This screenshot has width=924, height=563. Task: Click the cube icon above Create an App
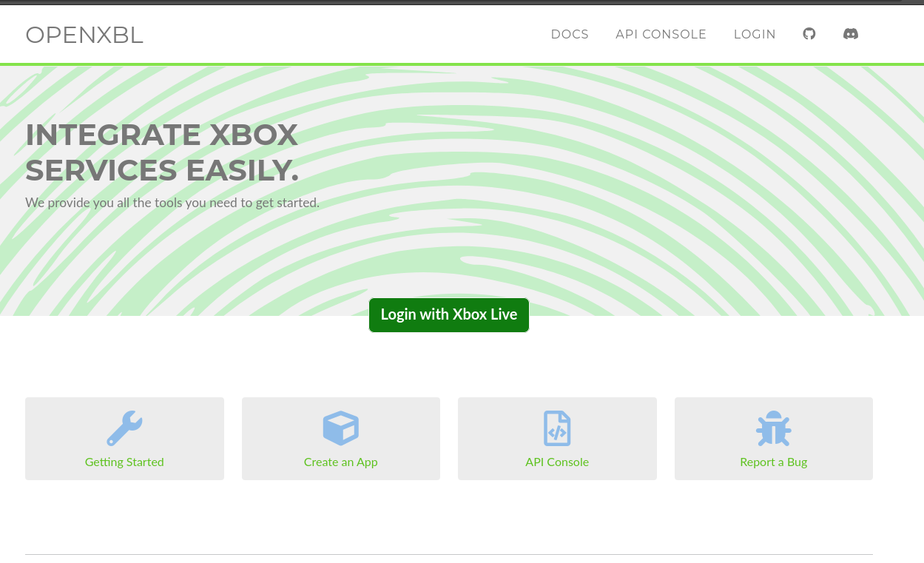coord(340,428)
